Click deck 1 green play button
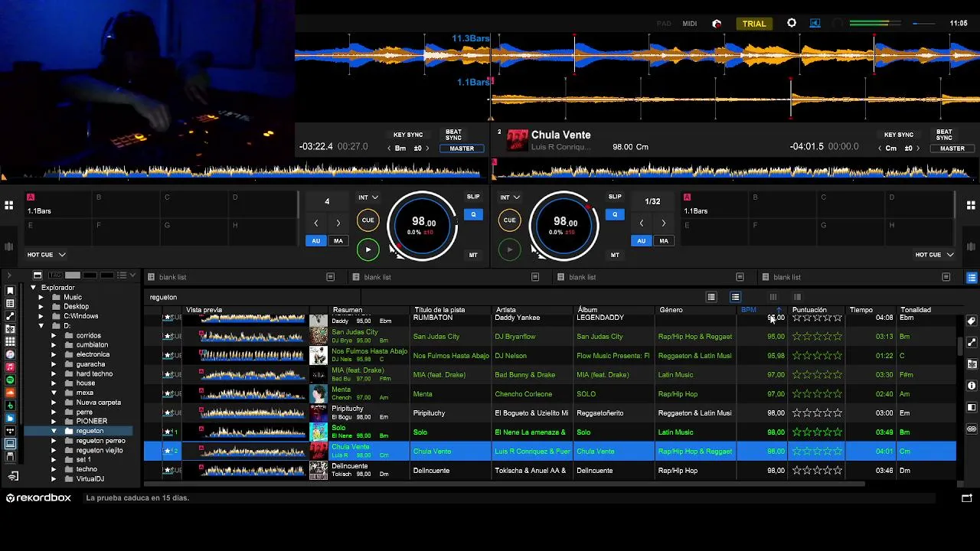The image size is (980, 551). point(367,249)
